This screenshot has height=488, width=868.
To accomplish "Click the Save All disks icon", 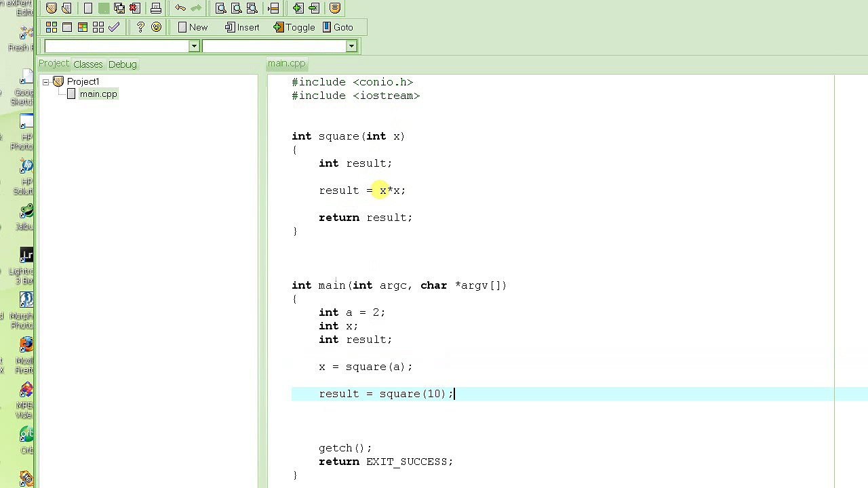I will tap(119, 8).
